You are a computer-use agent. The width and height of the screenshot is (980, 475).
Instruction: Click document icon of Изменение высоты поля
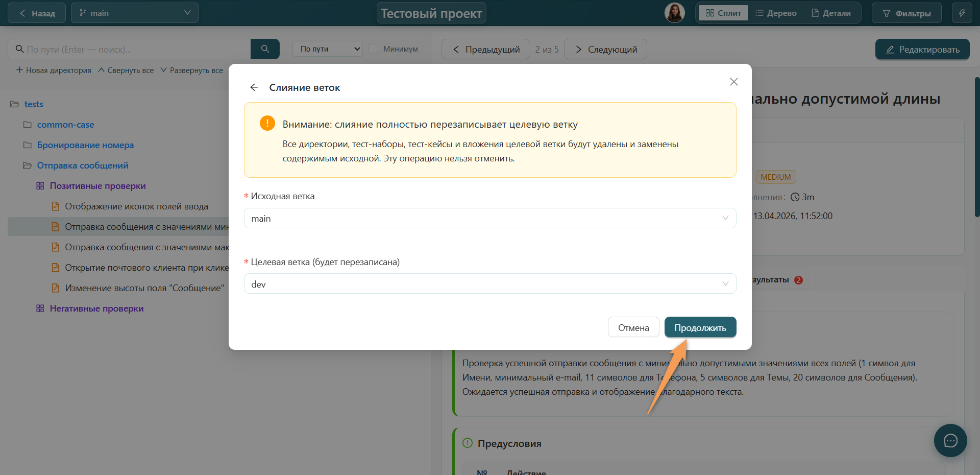click(56, 288)
